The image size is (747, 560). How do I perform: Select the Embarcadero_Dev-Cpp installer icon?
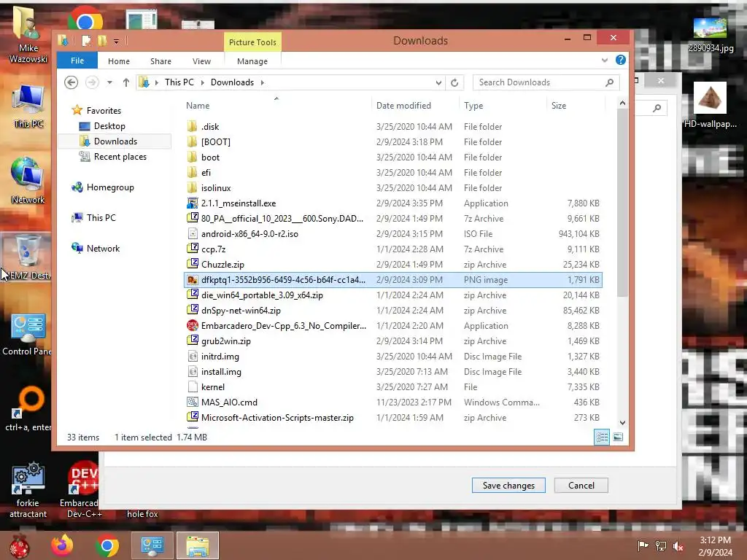click(x=192, y=326)
